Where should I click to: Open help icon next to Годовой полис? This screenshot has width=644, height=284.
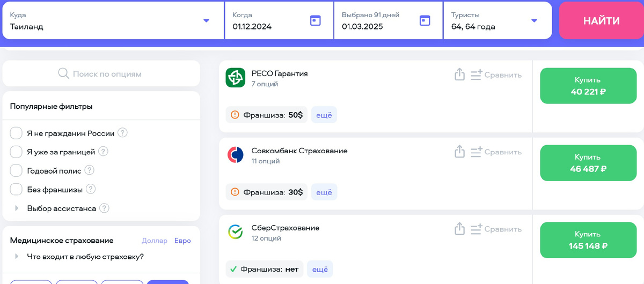tap(90, 170)
